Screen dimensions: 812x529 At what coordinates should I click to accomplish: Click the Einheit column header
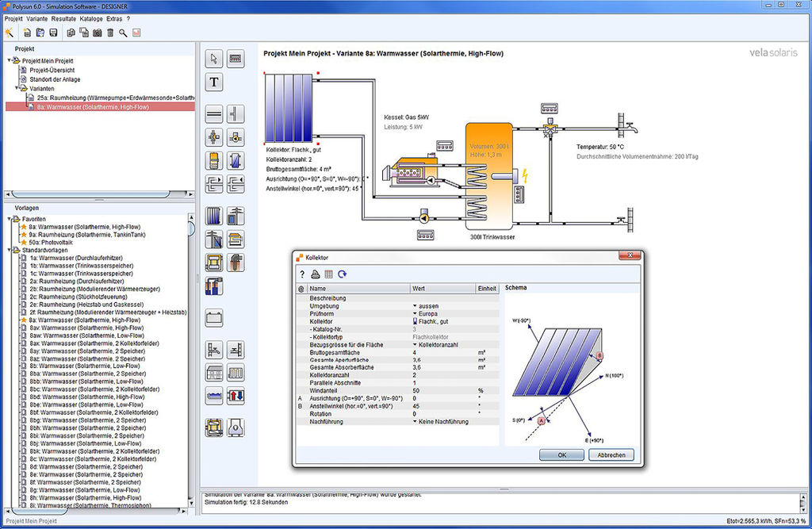click(488, 289)
